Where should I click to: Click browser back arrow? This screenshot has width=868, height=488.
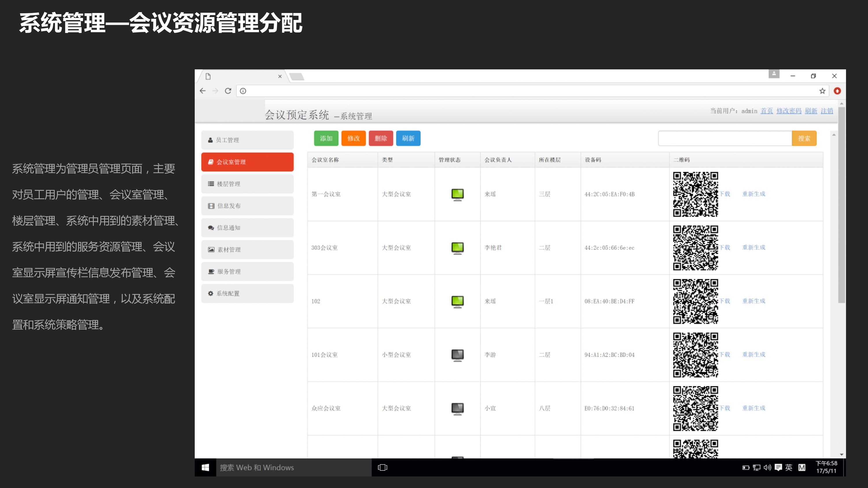point(203,91)
